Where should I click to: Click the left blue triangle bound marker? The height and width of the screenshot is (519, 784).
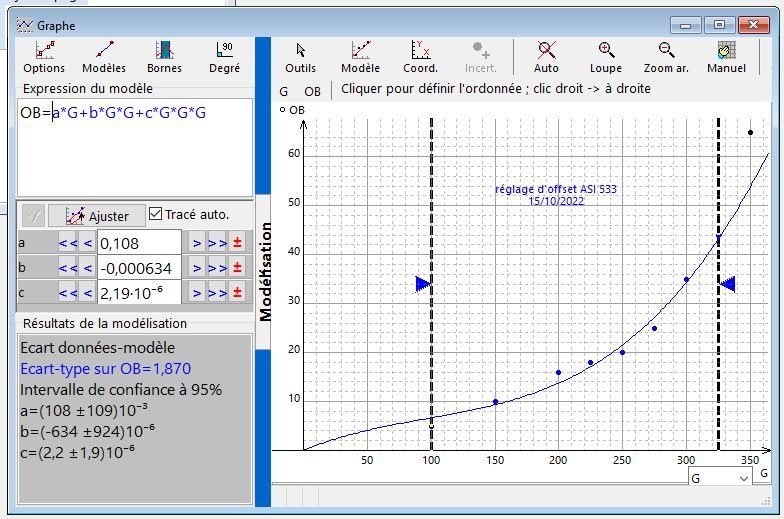422,285
